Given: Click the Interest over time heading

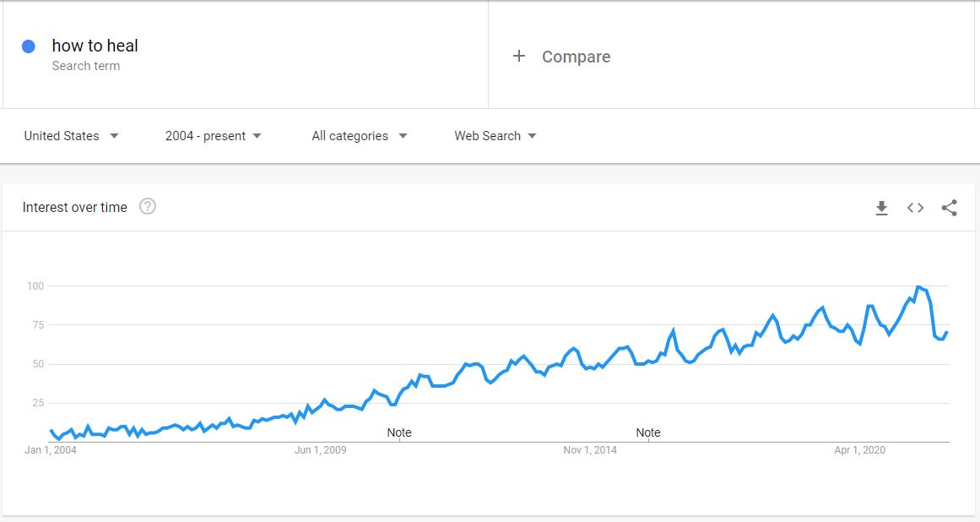Looking at the screenshot, I should (75, 207).
